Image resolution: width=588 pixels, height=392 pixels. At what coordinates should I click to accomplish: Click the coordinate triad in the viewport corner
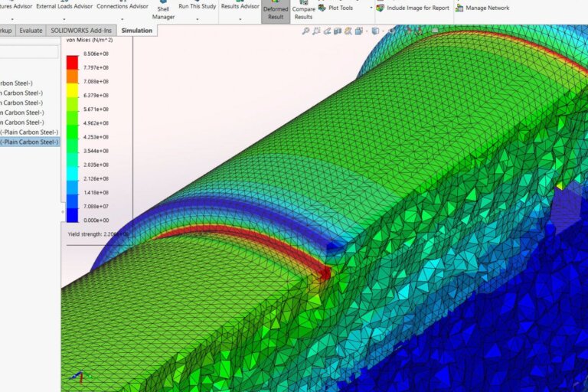[80, 377]
